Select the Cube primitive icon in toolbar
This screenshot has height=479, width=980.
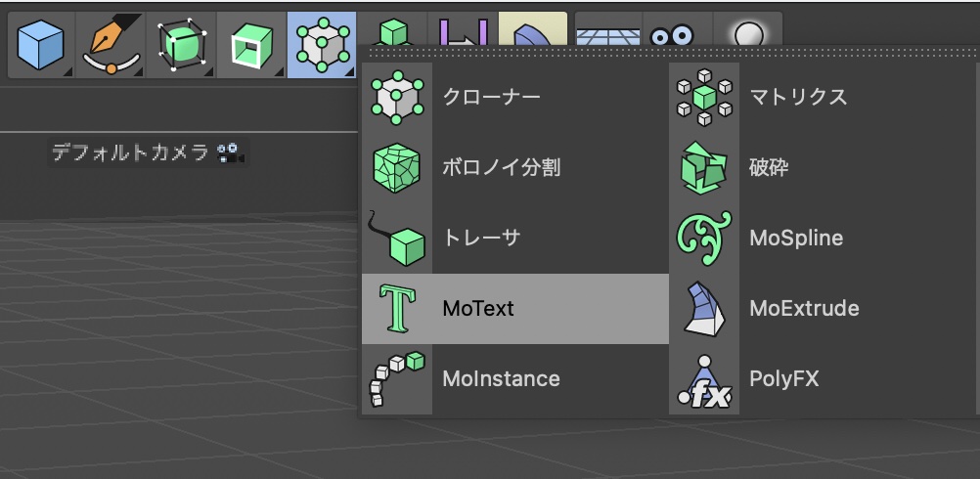point(41,45)
